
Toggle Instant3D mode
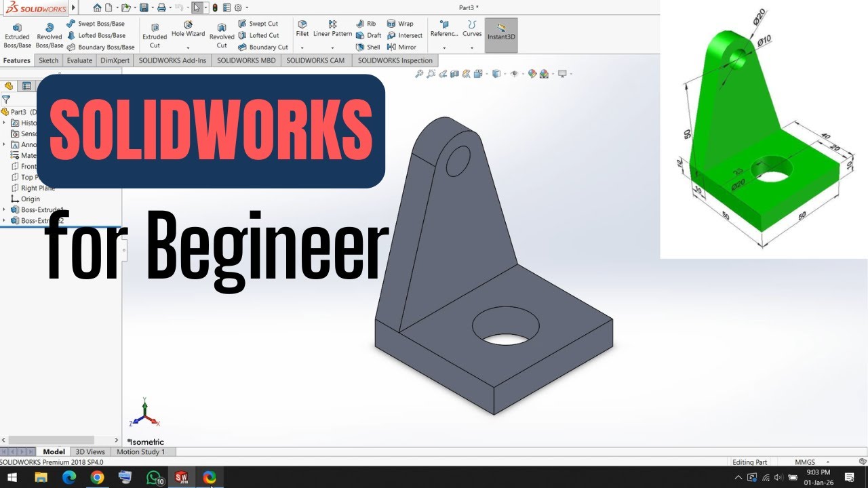pyautogui.click(x=501, y=35)
